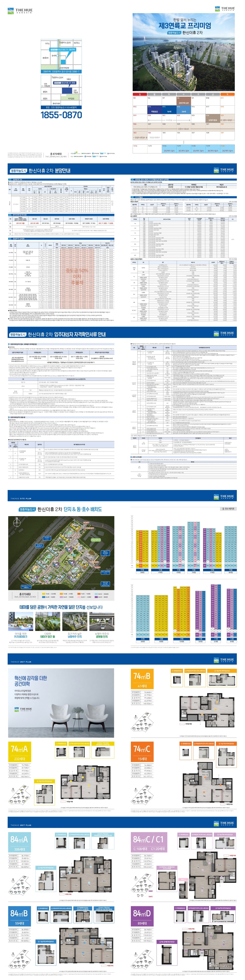Click the '총 870세대' text on the cover
245x980 pixels.
[x=56, y=154]
